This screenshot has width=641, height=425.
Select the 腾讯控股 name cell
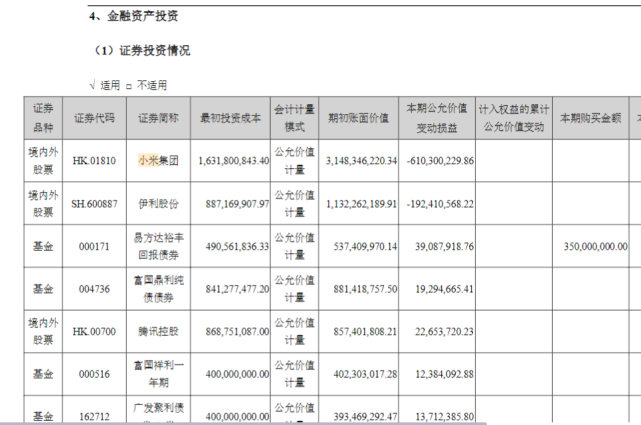(158, 331)
